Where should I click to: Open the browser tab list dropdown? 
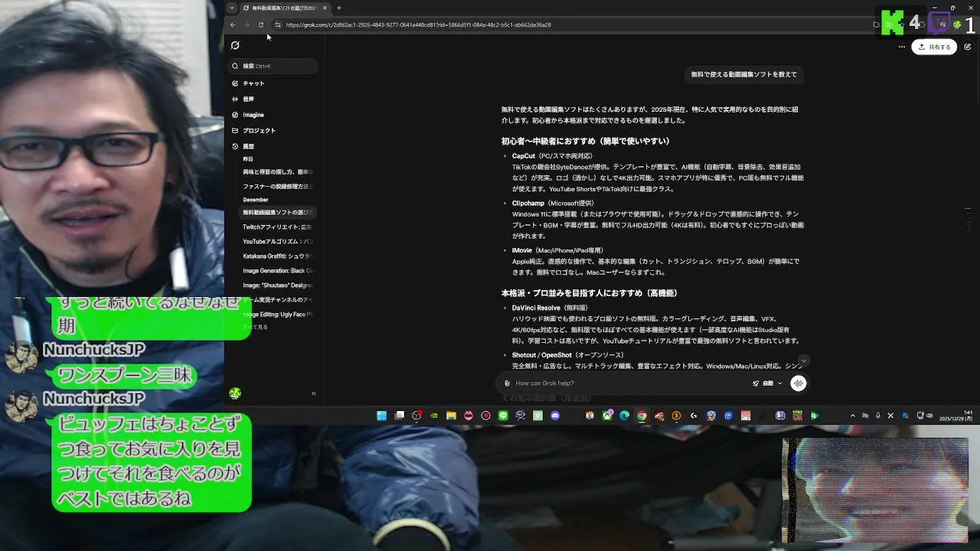point(232,8)
